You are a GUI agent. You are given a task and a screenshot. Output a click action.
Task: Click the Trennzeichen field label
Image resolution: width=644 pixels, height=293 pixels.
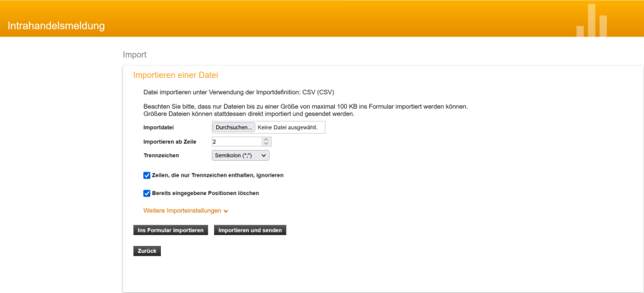click(x=161, y=155)
